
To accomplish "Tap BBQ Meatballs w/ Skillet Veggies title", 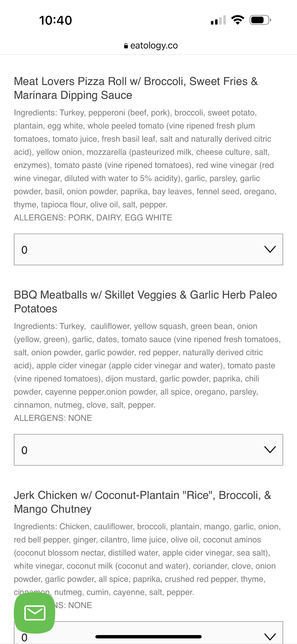I will (145, 302).
